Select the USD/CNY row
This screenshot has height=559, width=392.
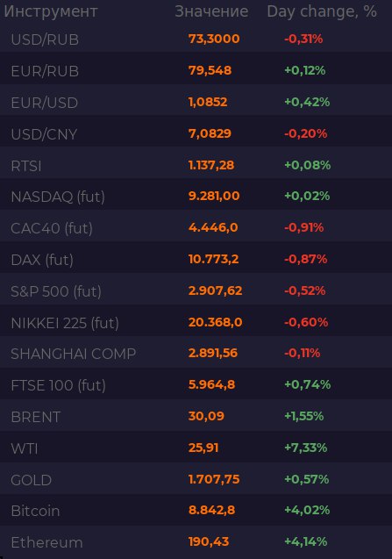click(x=196, y=133)
